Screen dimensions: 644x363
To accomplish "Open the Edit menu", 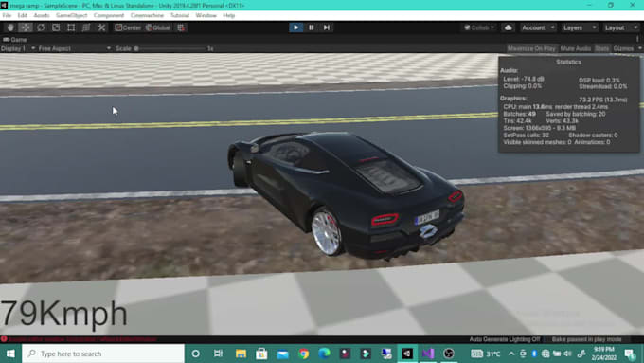I will coord(22,15).
